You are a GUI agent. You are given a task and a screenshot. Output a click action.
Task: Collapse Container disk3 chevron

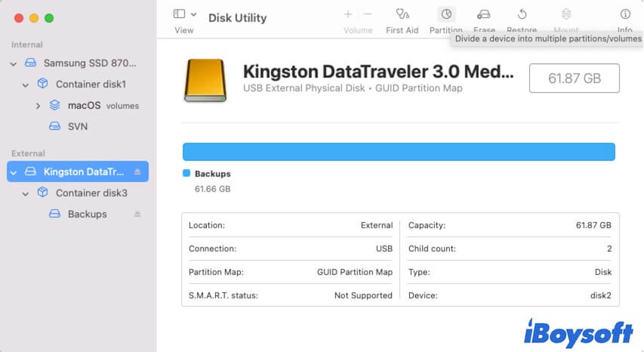[26, 193]
